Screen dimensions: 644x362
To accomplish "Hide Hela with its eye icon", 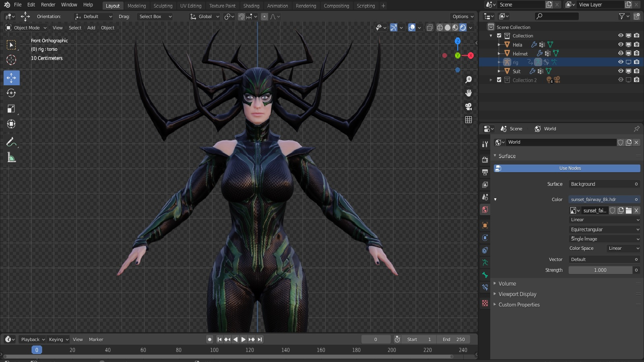I will (x=621, y=45).
